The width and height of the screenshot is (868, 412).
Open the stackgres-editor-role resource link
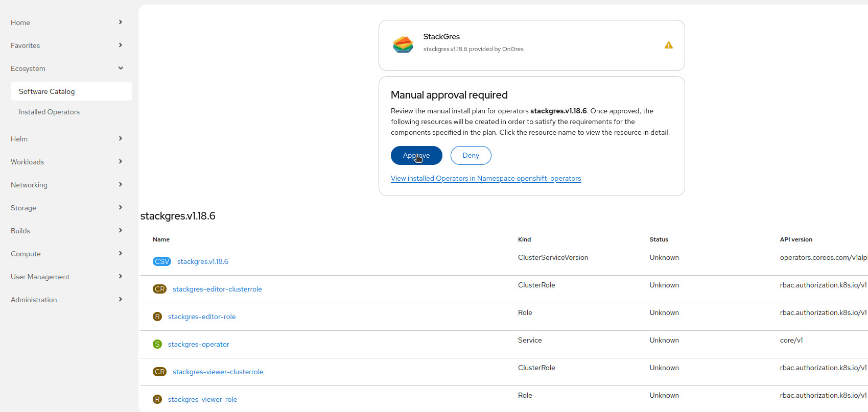pyautogui.click(x=202, y=317)
